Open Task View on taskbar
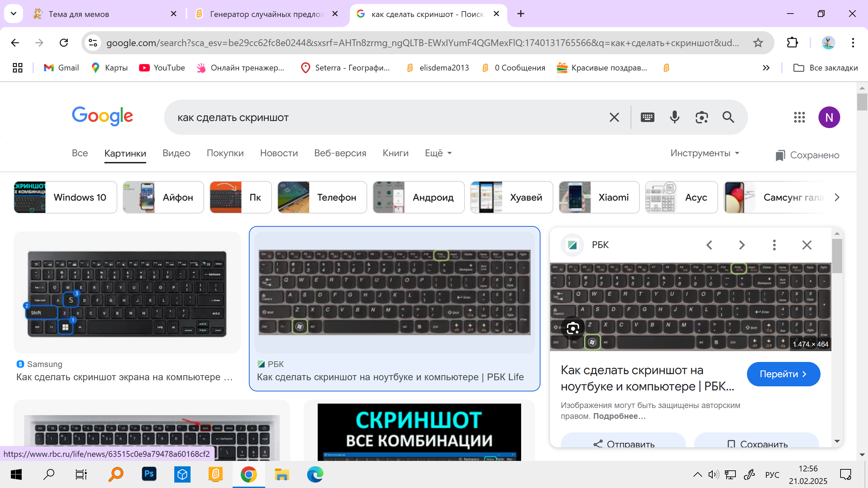 pyautogui.click(x=81, y=474)
